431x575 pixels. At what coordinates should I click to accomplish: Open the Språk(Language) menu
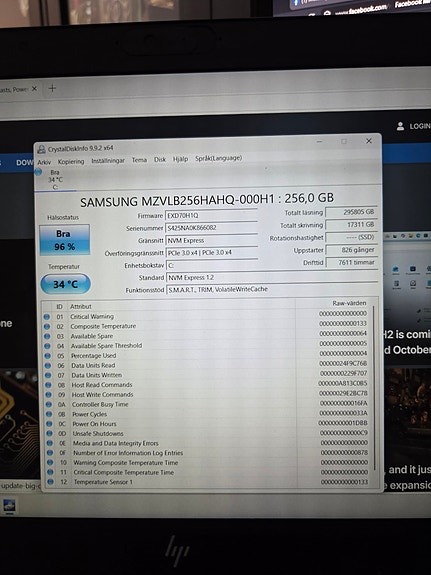(x=218, y=158)
